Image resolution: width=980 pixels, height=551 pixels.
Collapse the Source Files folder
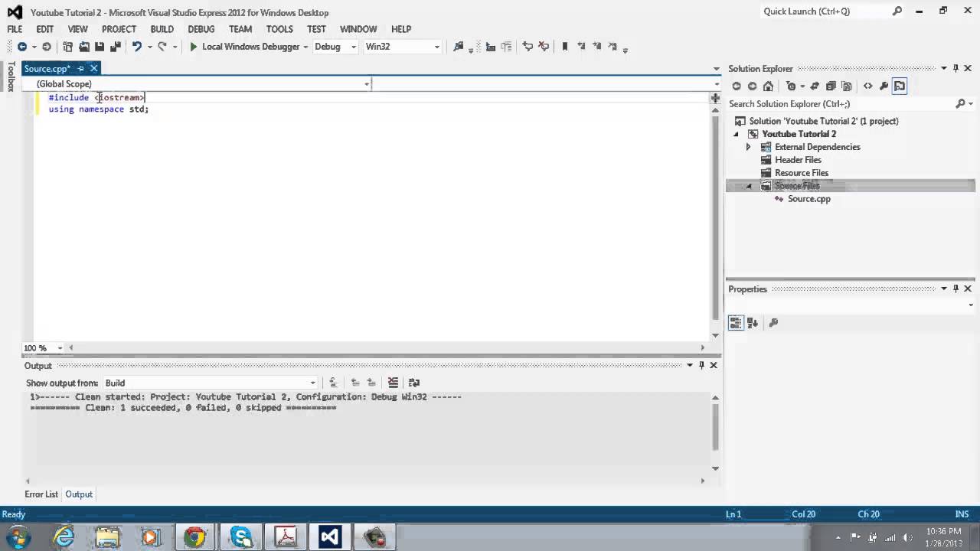(749, 186)
